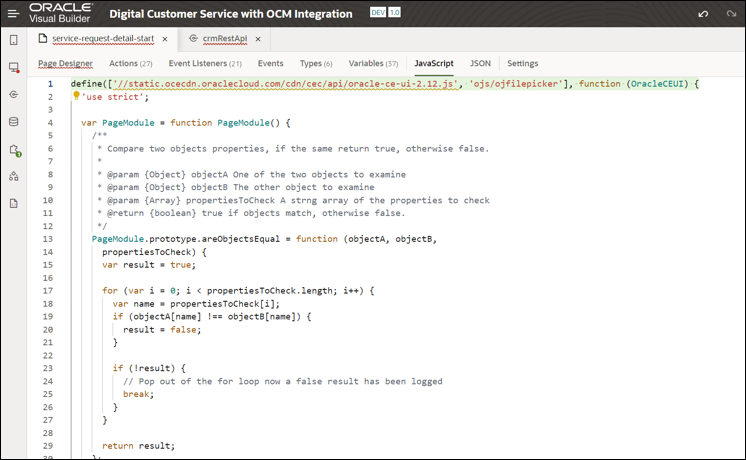
Task: Click the oracle-ce-ui-2.12.js URL string
Action: click(x=285, y=84)
